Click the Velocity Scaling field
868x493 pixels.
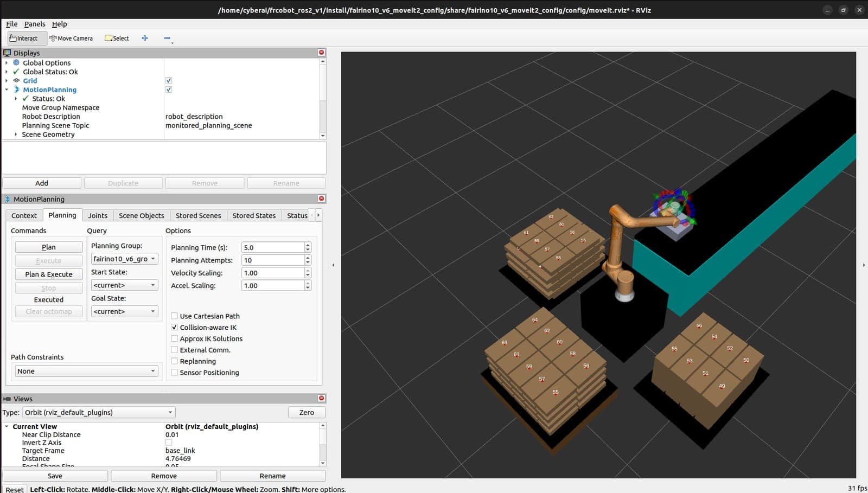click(x=273, y=273)
